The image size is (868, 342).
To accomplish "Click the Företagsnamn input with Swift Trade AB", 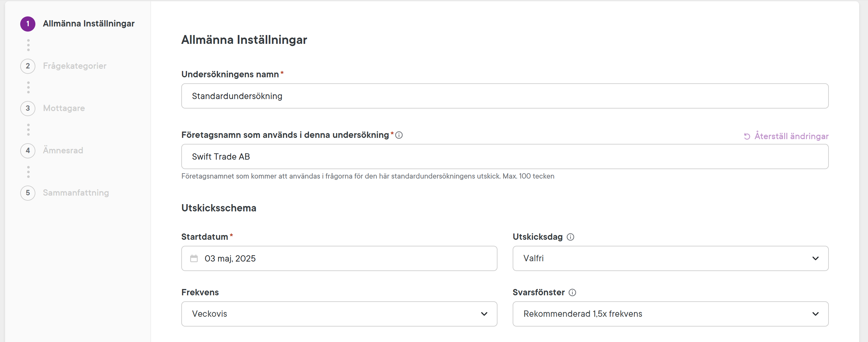I will 505,156.
